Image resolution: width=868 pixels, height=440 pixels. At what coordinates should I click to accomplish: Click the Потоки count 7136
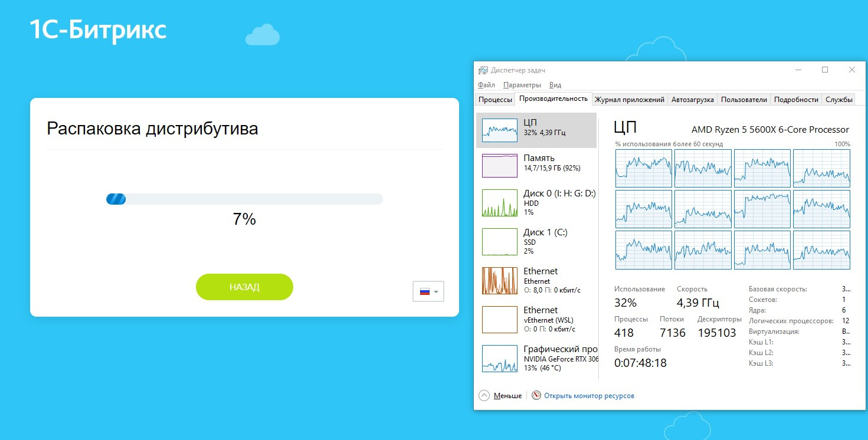click(673, 333)
